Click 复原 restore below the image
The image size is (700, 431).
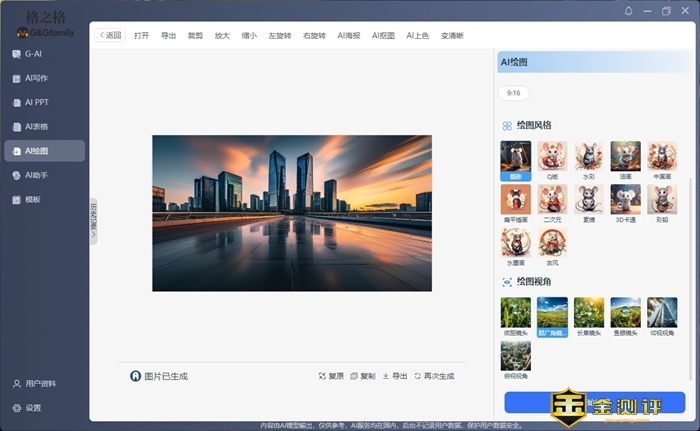[x=331, y=377]
